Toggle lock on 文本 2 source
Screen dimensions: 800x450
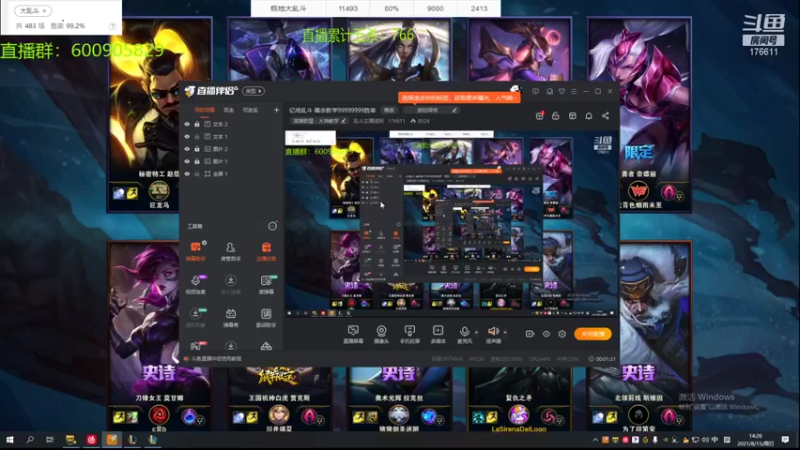pyautogui.click(x=197, y=124)
